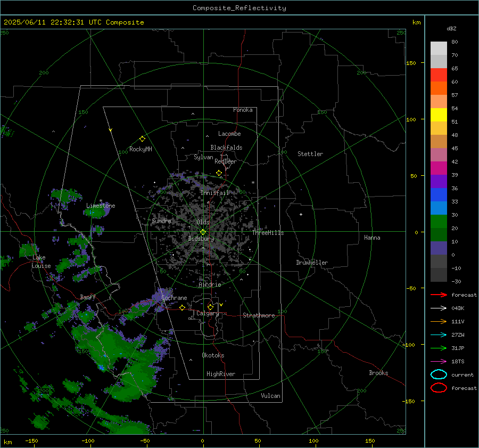Select the blue 36 dBZ color swatch
The image size is (479, 448).
coord(439,194)
